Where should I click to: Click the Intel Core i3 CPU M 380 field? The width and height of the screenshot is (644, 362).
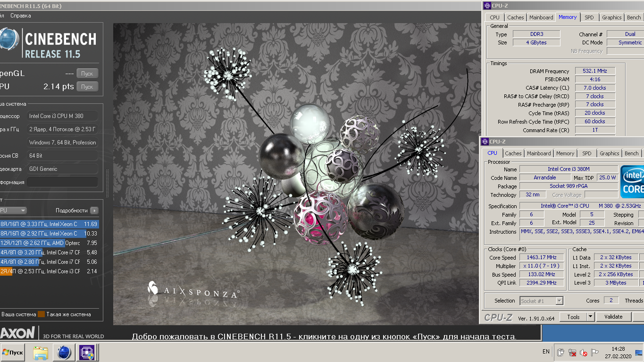point(62,116)
